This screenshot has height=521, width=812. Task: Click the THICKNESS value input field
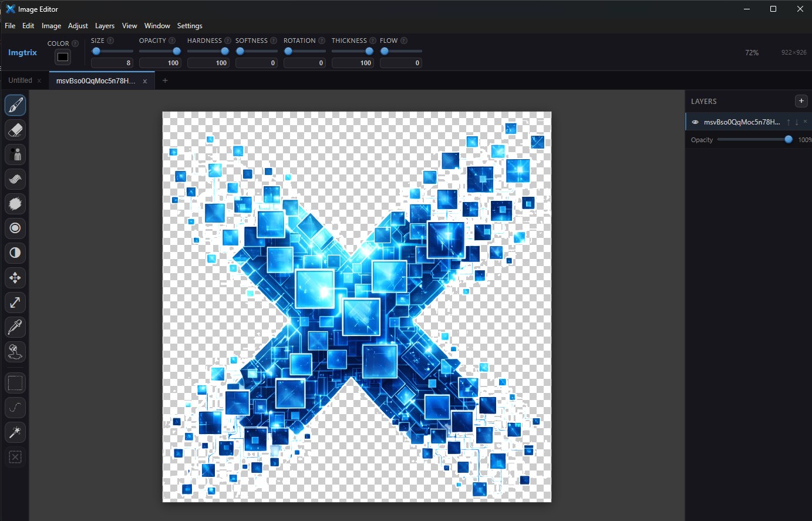pos(353,63)
